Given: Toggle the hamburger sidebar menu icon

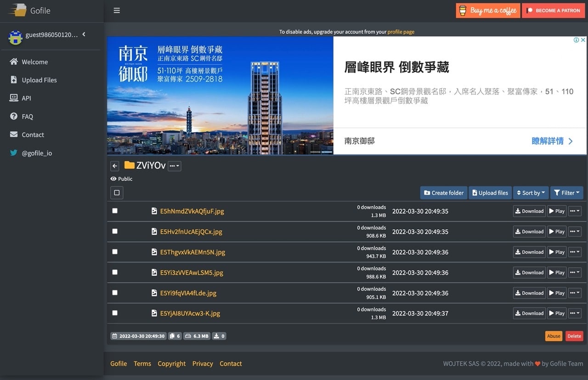Looking at the screenshot, I should (117, 11).
